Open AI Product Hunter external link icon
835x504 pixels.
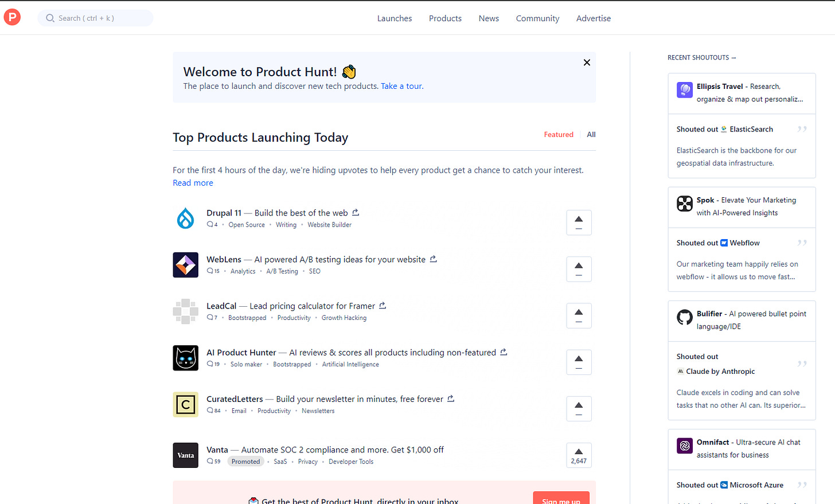click(504, 351)
